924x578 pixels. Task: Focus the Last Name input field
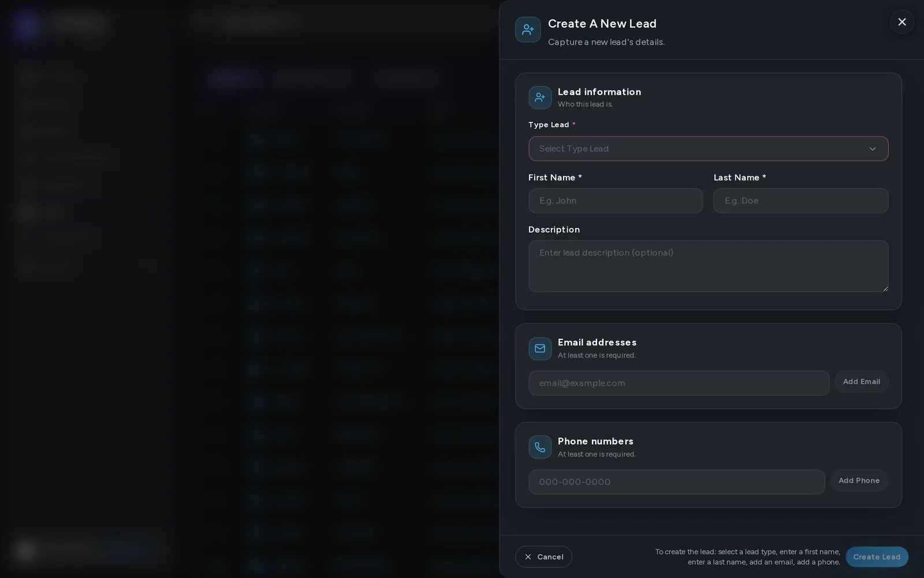click(801, 201)
